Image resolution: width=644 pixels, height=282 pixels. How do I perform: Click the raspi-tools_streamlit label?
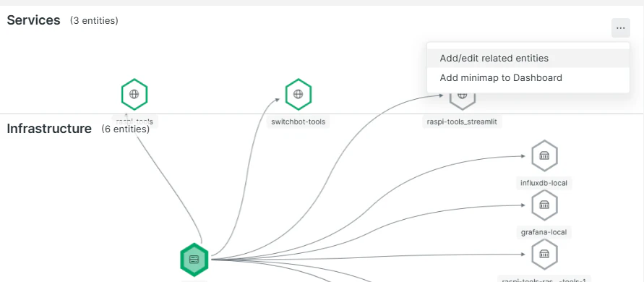pos(463,121)
